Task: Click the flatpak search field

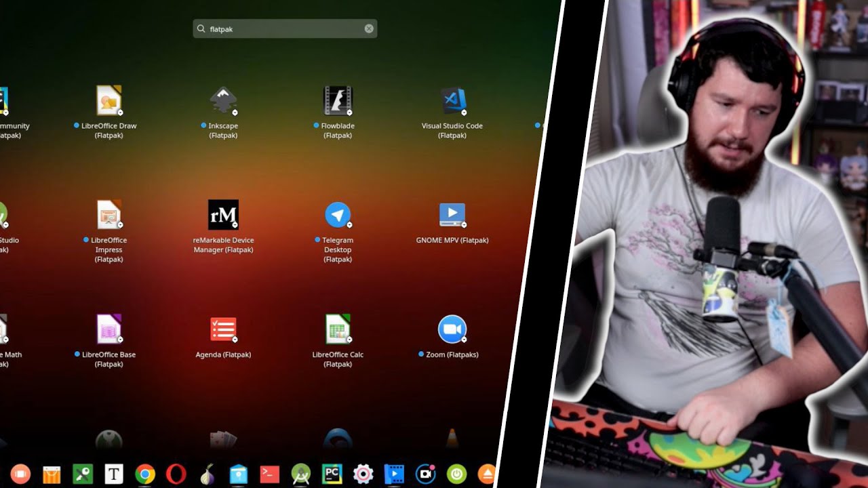Action: [x=285, y=28]
